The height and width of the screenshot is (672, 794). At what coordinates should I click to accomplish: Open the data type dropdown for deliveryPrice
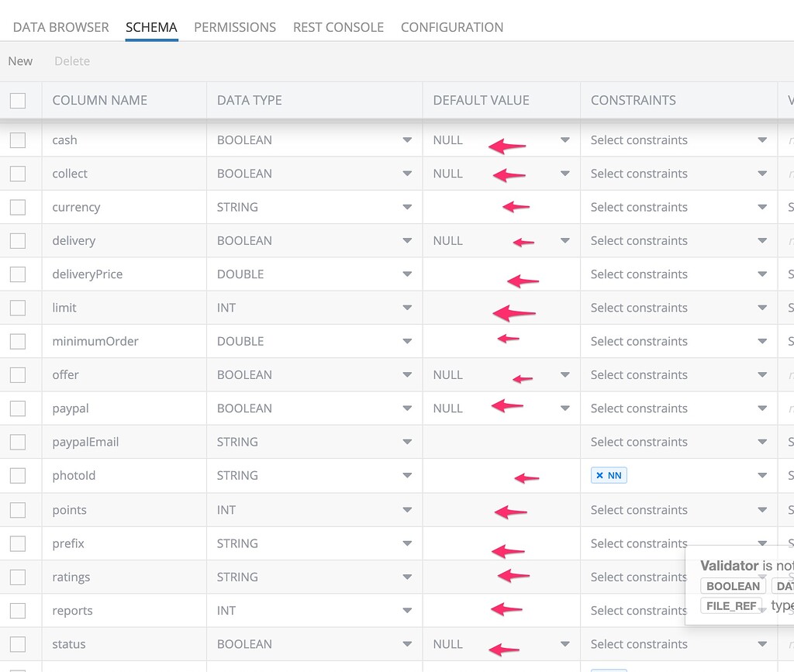tap(407, 274)
